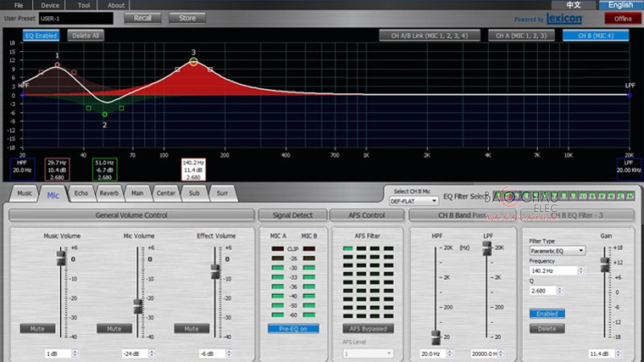Switch to the Music tab
The image size is (644, 362).
[25, 193]
